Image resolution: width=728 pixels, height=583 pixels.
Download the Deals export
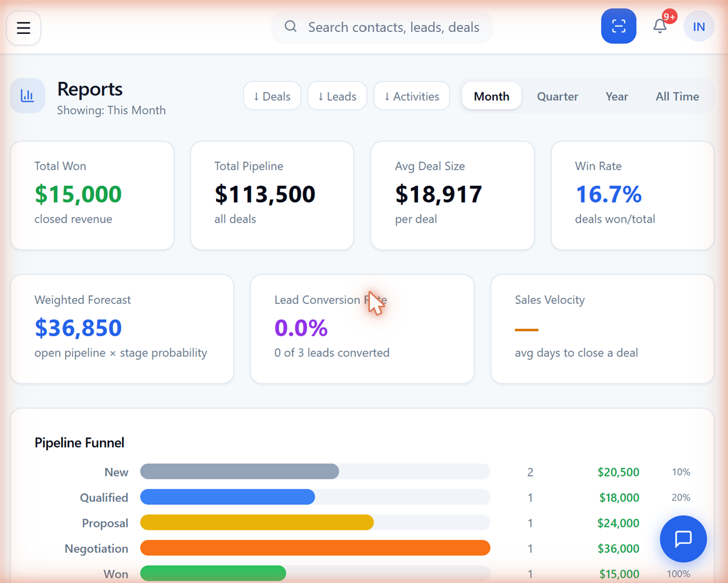pos(272,96)
